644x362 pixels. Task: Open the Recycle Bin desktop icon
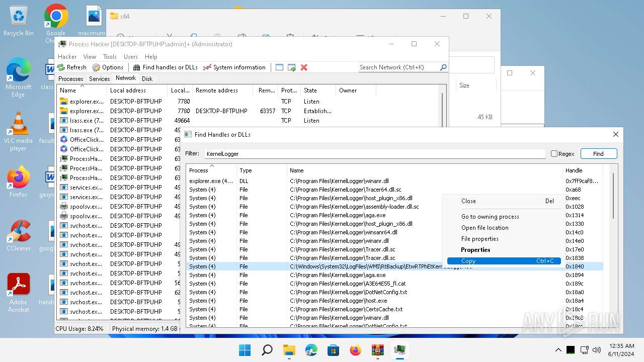click(x=19, y=21)
